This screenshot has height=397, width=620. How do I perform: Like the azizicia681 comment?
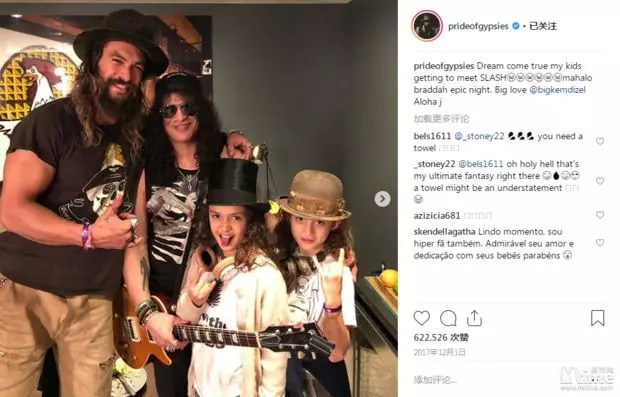coord(600,215)
